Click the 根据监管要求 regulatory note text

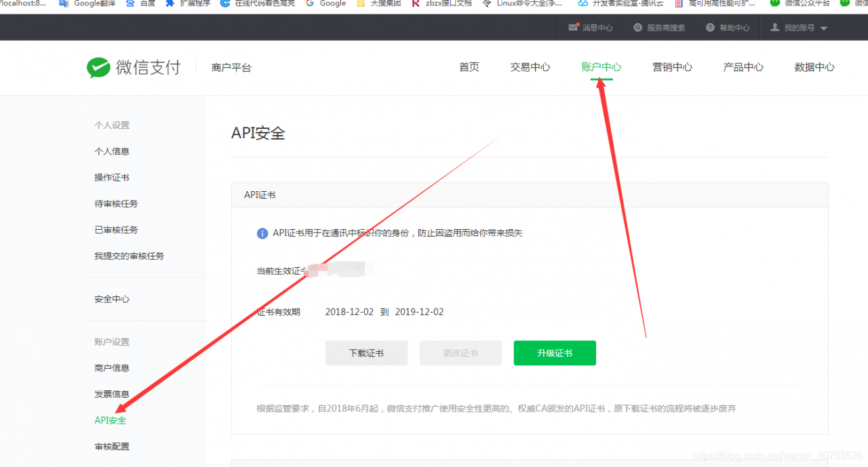(496, 409)
